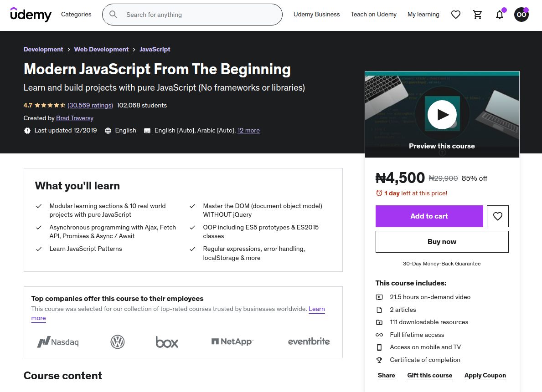This screenshot has height=392, width=542.
Task: Click the Share button
Action: tap(386, 376)
